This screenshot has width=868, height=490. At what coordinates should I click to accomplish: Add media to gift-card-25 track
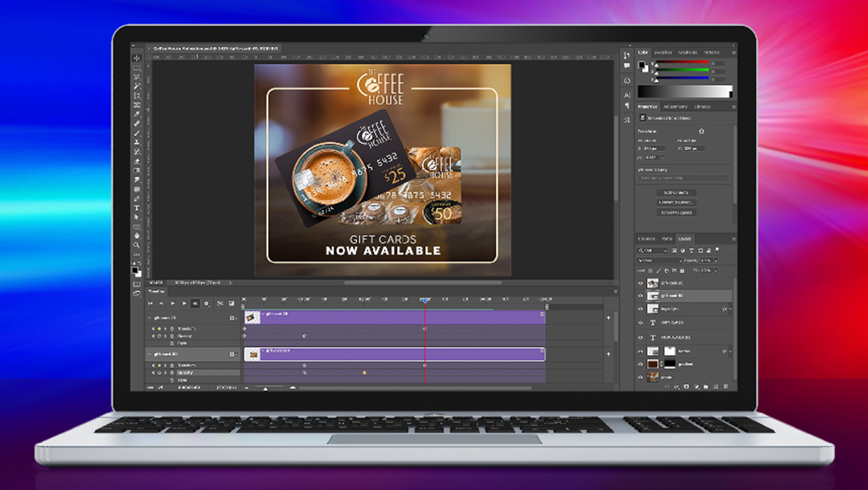pyautogui.click(x=608, y=318)
